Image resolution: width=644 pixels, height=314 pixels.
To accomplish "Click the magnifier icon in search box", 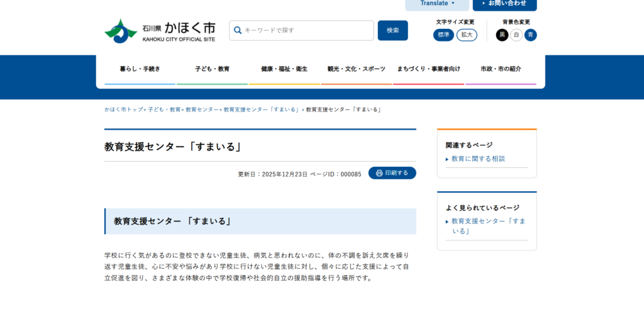I will (x=237, y=30).
